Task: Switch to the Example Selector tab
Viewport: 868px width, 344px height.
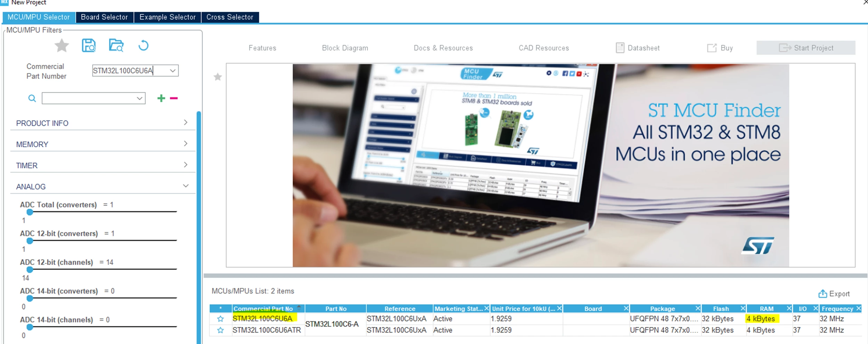Action: [167, 17]
